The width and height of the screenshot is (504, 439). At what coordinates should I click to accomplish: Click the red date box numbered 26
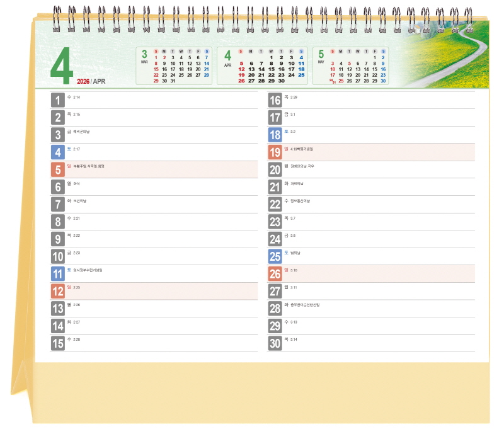point(275,273)
